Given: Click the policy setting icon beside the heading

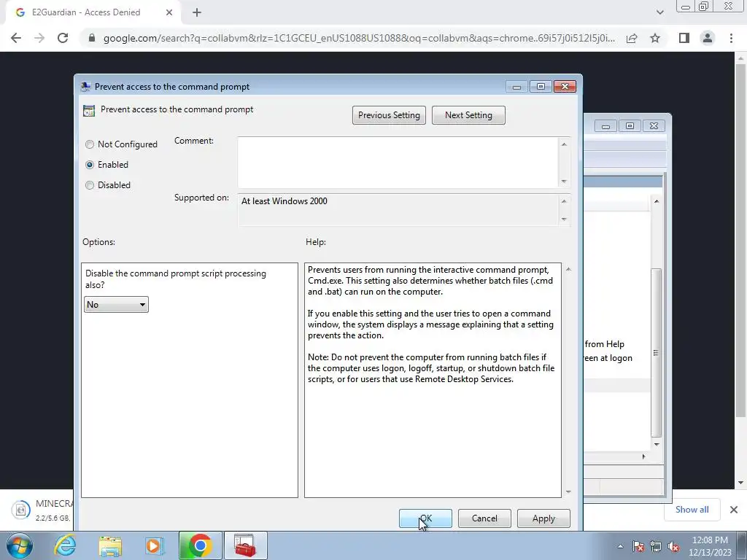Looking at the screenshot, I should 88,111.
